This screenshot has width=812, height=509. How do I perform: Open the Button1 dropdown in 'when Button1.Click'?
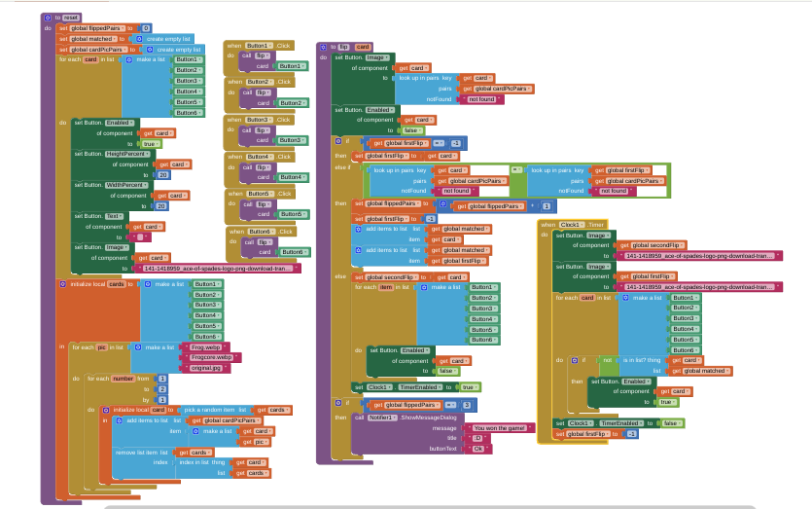click(x=260, y=46)
